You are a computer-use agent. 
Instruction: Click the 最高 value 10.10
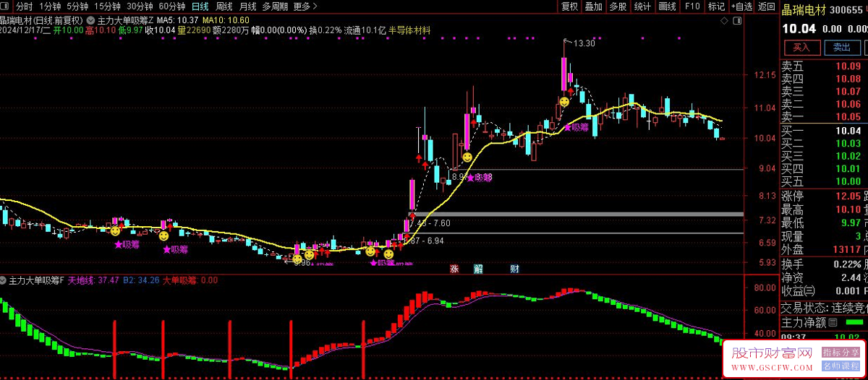point(848,210)
